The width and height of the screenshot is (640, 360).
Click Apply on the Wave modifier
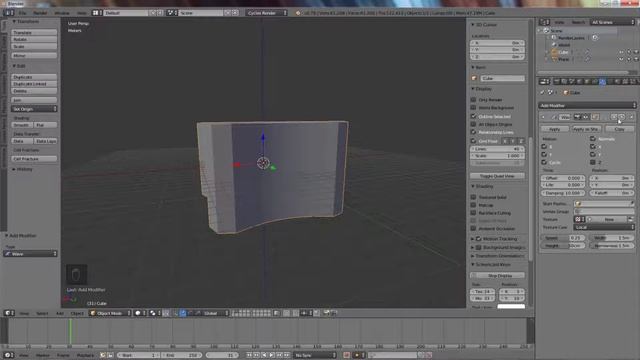(x=555, y=129)
